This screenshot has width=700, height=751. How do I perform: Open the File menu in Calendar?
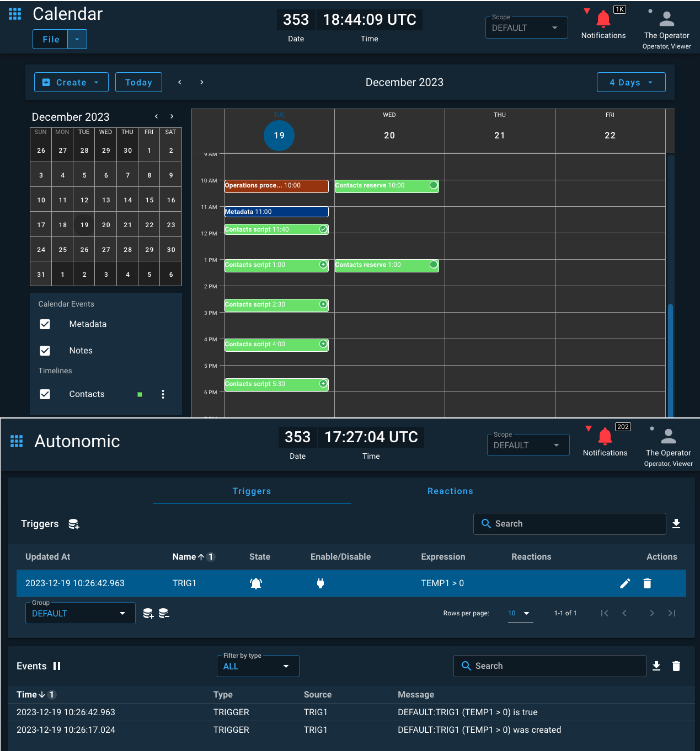point(50,39)
